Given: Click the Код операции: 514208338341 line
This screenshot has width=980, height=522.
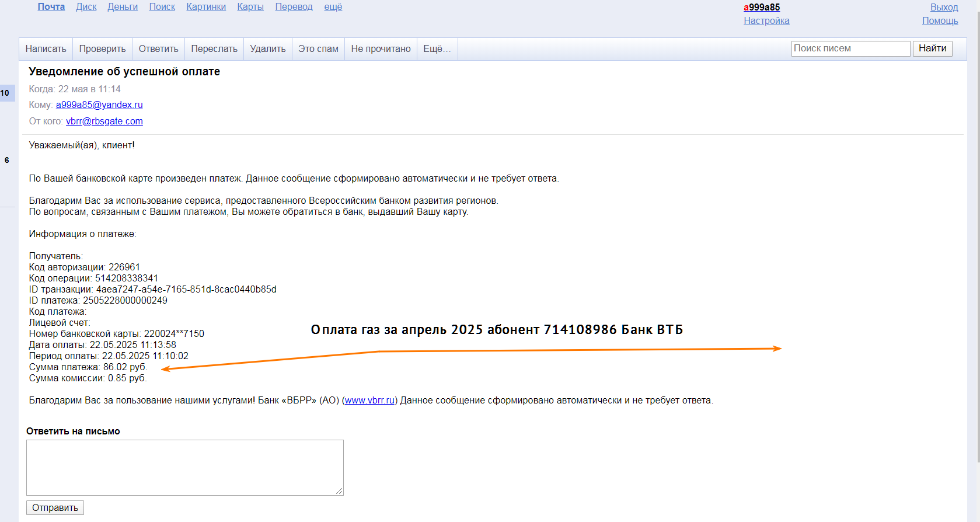Looking at the screenshot, I should [x=93, y=279].
